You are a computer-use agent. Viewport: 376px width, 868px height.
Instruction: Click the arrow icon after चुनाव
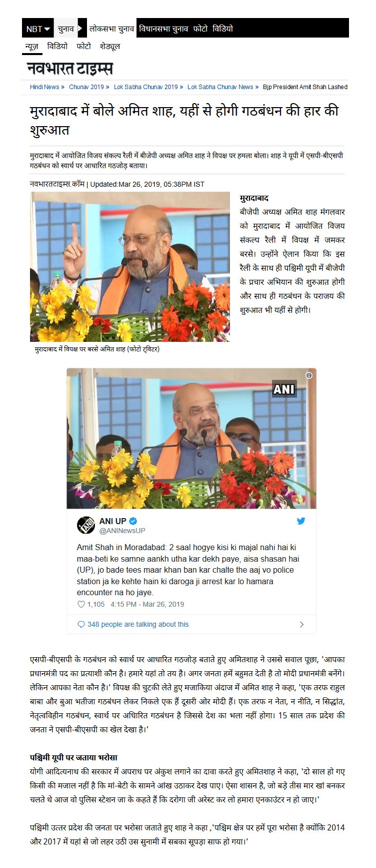pos(80,29)
